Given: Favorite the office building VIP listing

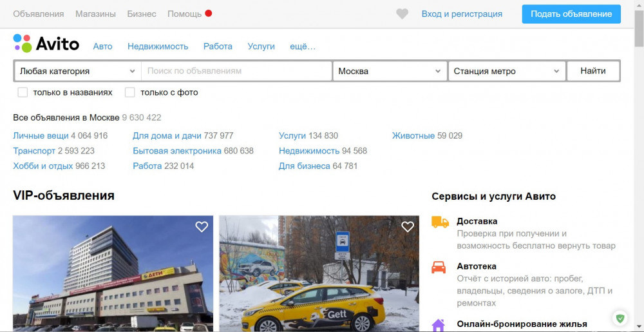Looking at the screenshot, I should coord(202,227).
